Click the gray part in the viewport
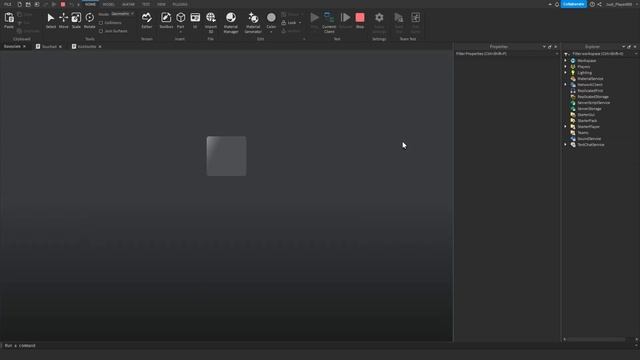Image resolution: width=640 pixels, height=360 pixels. tap(227, 156)
